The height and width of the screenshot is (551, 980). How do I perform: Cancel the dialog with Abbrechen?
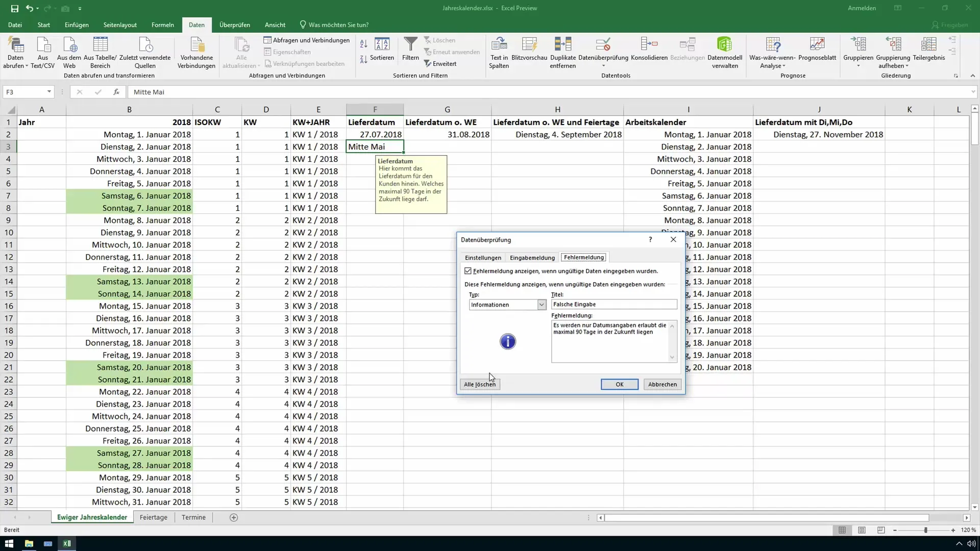coord(663,385)
